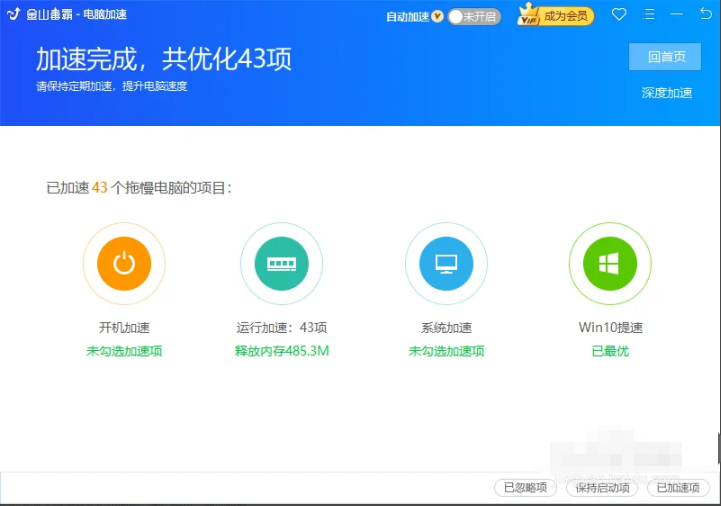This screenshot has width=721, height=506.
Task: Switch to the 已忽略项 tab
Action: pos(525,488)
